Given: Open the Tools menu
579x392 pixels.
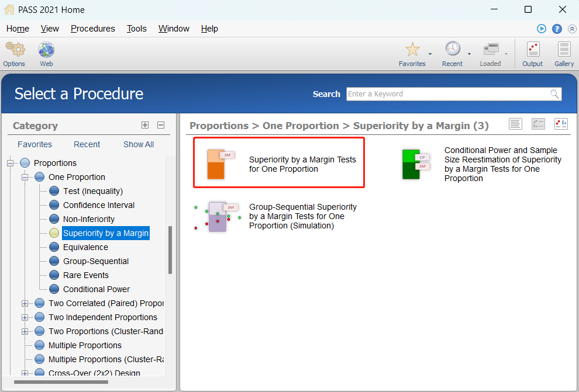Looking at the screenshot, I should tap(137, 29).
